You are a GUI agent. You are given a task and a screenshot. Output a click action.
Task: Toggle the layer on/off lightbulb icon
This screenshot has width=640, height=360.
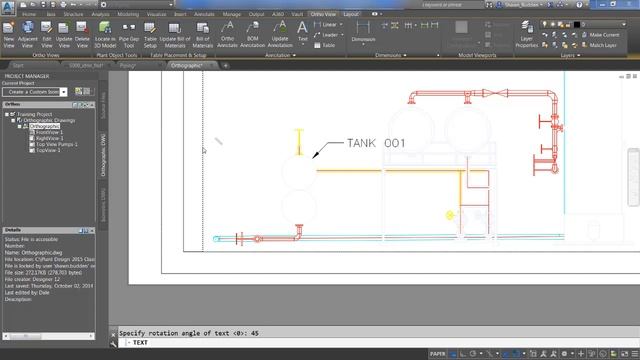(544, 24)
